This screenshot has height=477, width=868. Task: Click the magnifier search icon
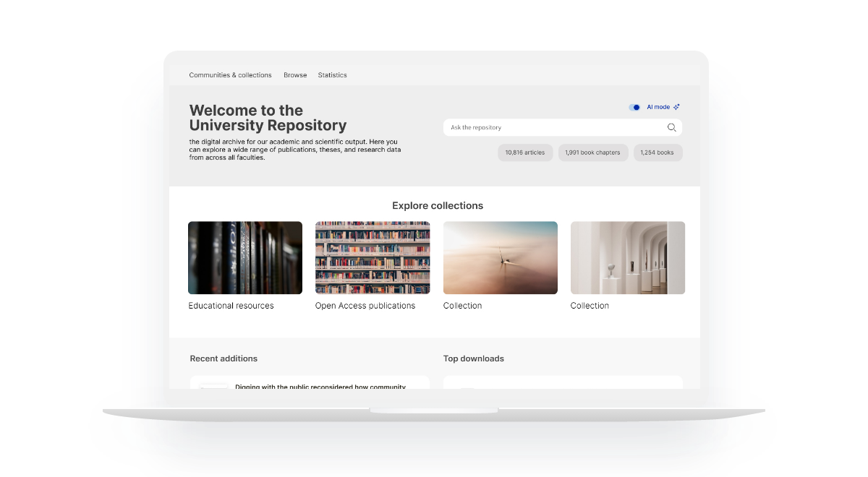(671, 128)
